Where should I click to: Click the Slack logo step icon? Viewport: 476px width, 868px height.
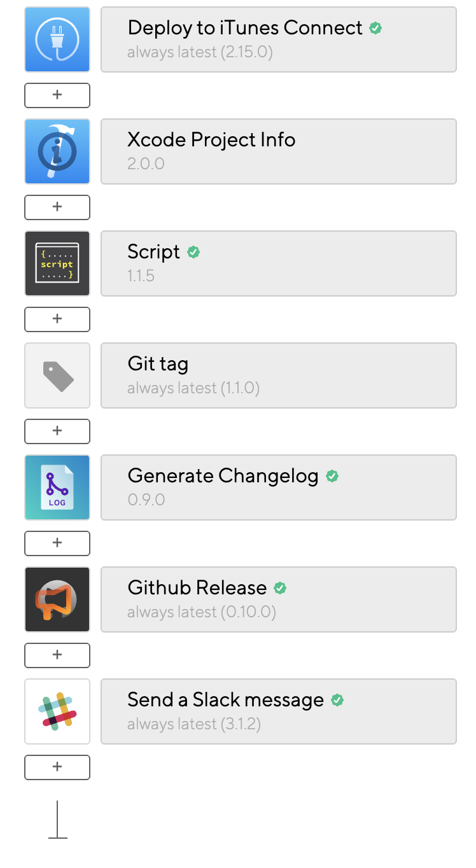57,711
